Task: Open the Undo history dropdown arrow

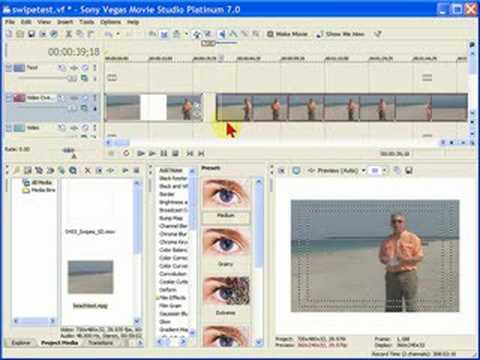Action: [x=118, y=34]
